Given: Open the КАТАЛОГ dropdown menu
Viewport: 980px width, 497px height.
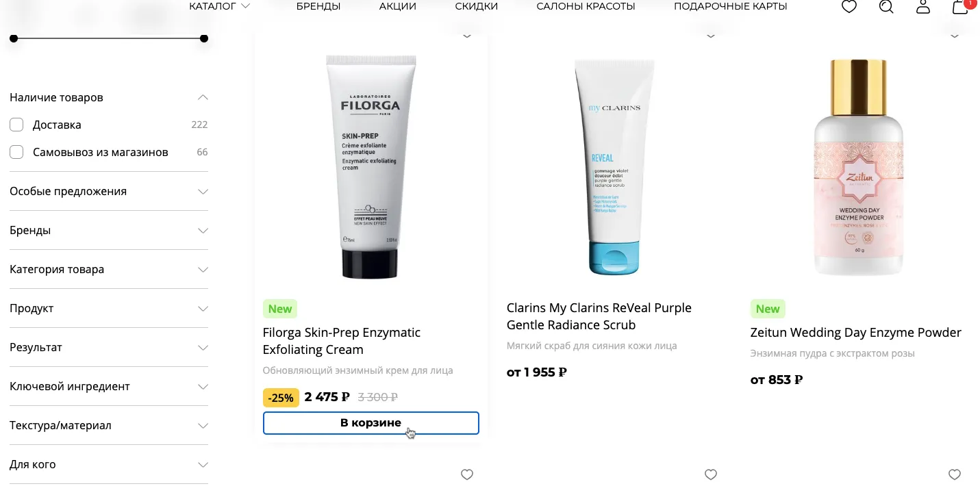Looking at the screenshot, I should (219, 6).
